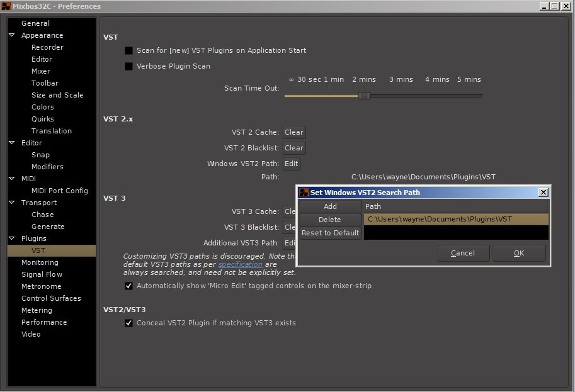
Task: Cancel the VST2 search path dialog
Action: pyautogui.click(x=463, y=253)
